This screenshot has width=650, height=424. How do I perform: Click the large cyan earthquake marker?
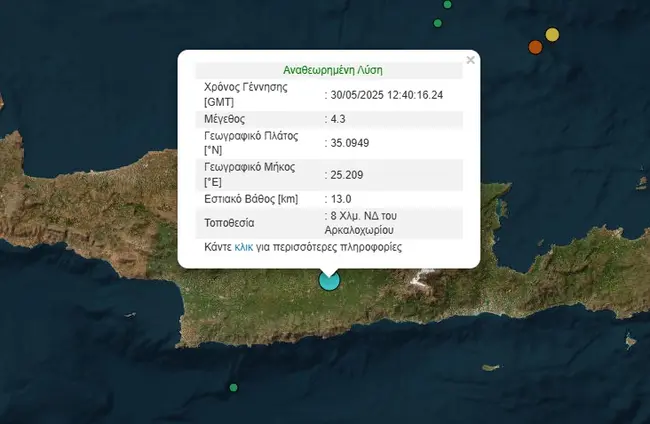tap(328, 280)
